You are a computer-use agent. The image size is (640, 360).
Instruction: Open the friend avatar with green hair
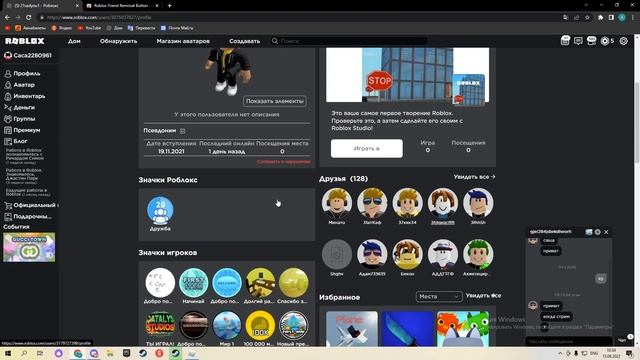[x=478, y=254]
